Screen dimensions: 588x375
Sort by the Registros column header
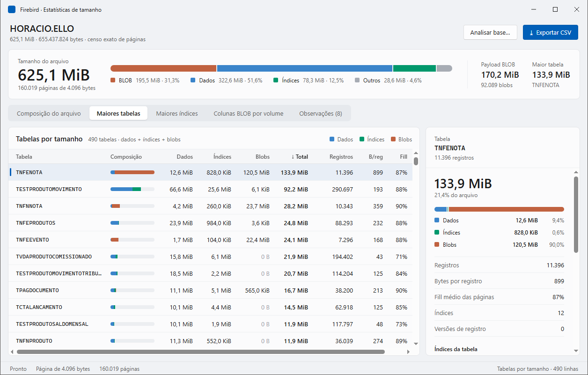(341, 157)
